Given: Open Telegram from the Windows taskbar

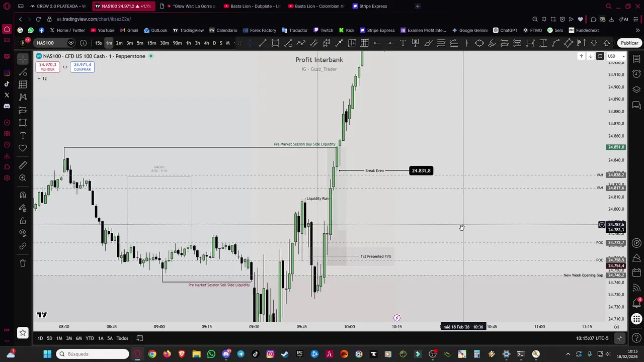Looking at the screenshot, I should click(240, 354).
